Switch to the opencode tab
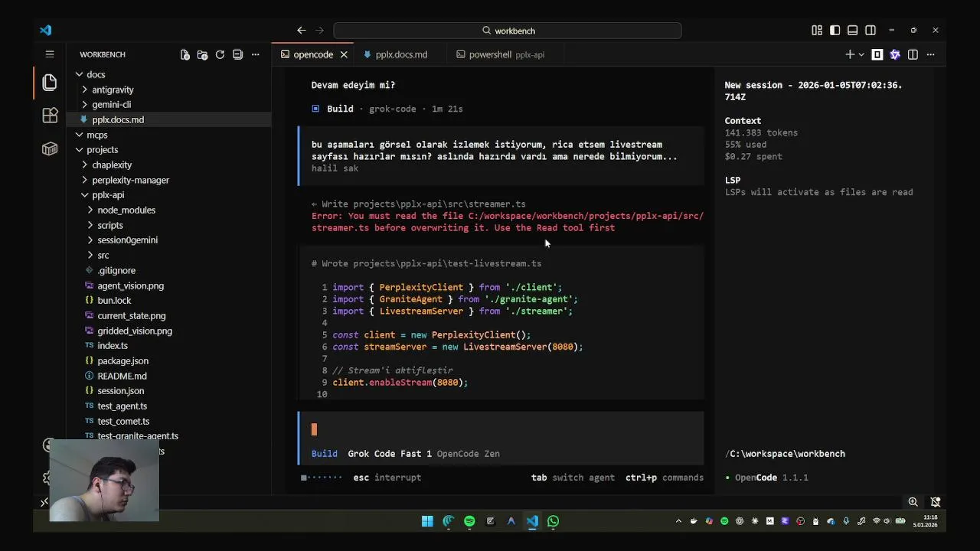This screenshot has height=551, width=980. (x=313, y=54)
